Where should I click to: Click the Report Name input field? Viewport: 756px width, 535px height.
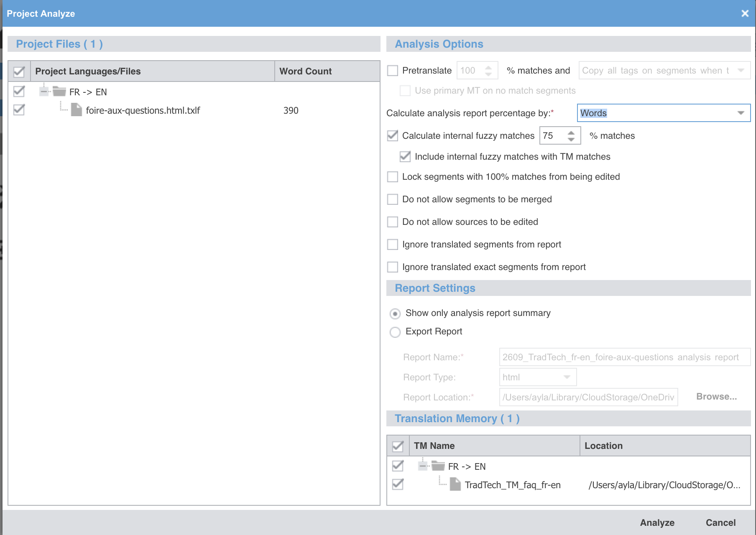coord(625,357)
